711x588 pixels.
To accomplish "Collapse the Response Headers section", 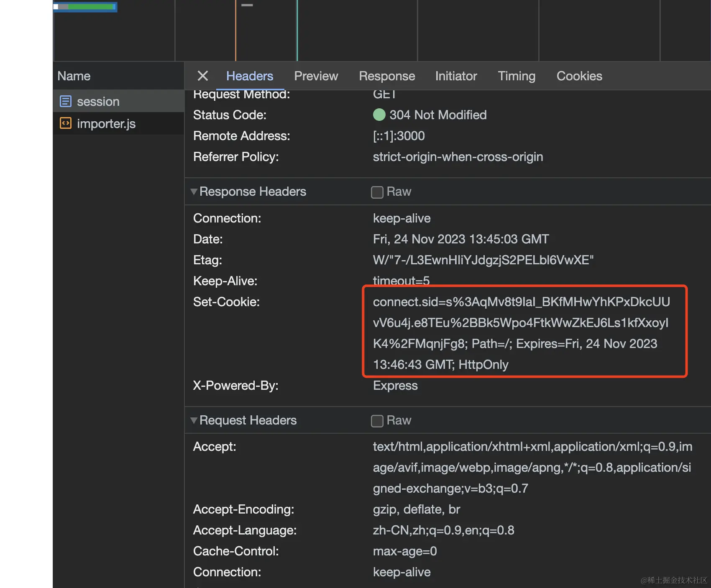I will click(x=194, y=192).
